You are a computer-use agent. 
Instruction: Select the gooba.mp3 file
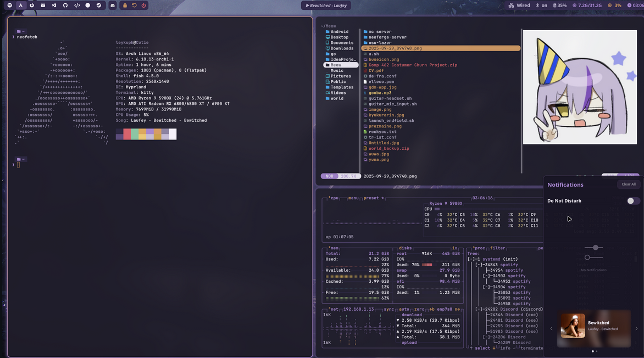[377, 93]
